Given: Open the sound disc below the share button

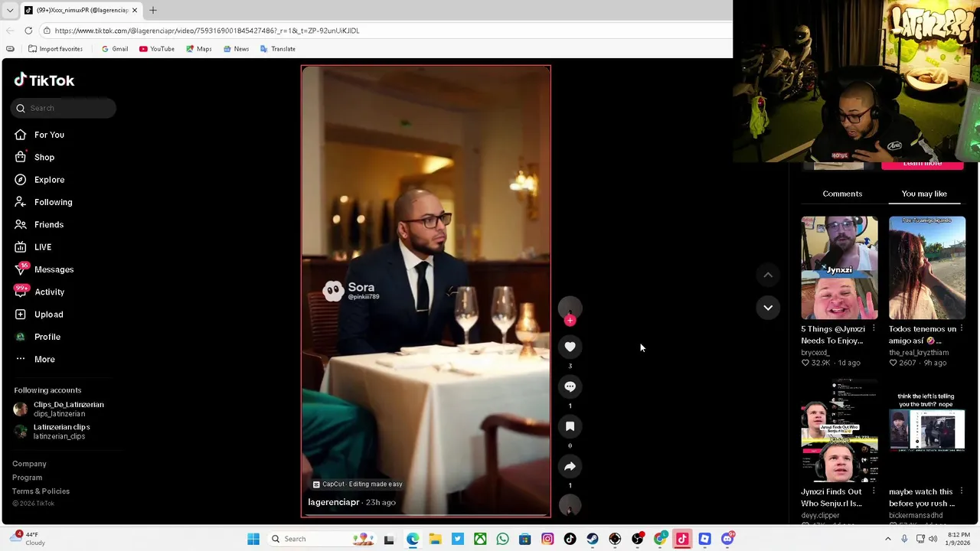Looking at the screenshot, I should coord(570,505).
